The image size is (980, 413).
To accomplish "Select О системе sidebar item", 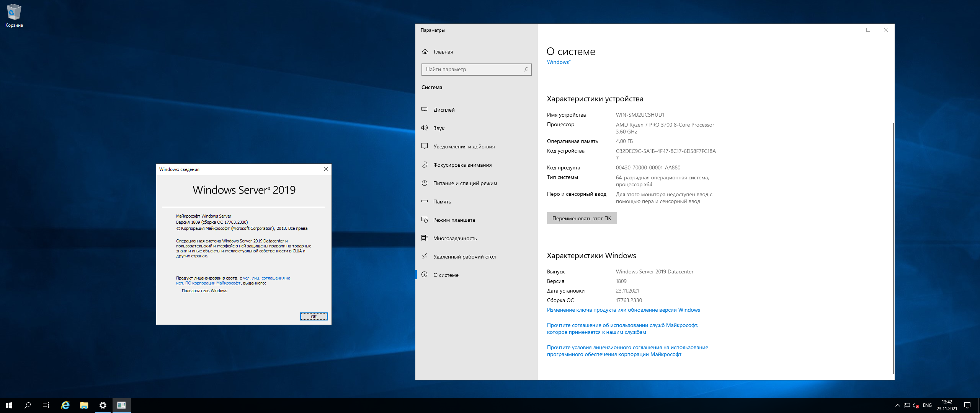I will tap(477, 275).
